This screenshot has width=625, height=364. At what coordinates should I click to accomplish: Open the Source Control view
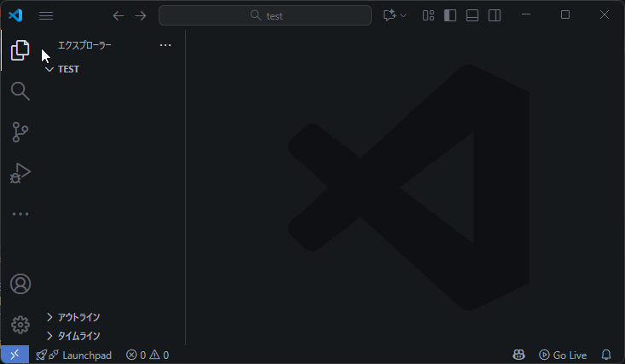click(x=20, y=132)
